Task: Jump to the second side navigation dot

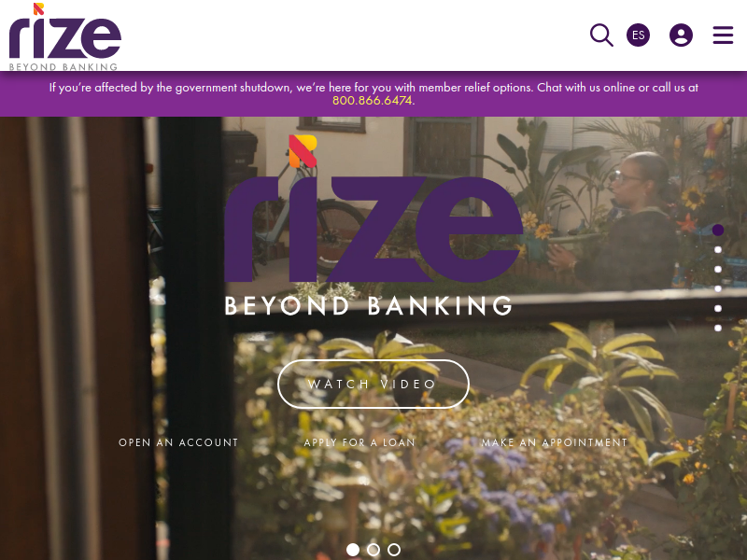Action: (718, 249)
